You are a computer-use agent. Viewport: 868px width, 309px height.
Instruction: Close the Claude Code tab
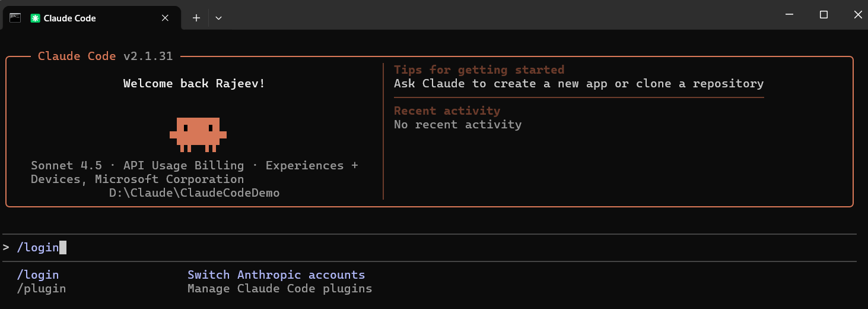(166, 18)
